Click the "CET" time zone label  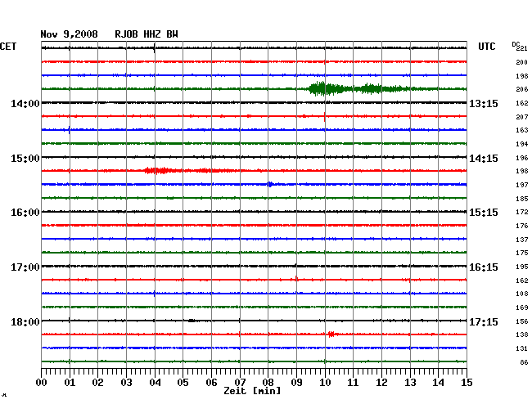8,47
